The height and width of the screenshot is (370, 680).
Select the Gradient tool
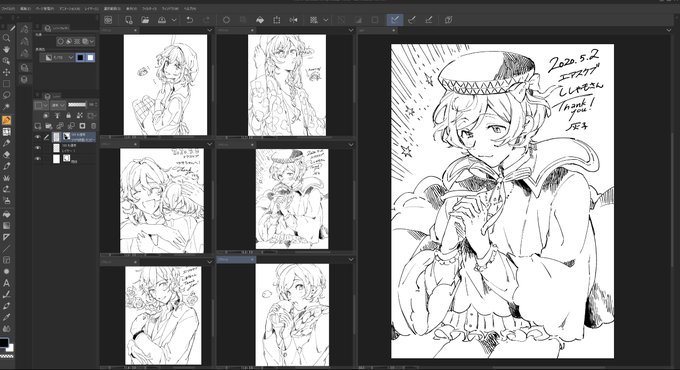[7, 226]
